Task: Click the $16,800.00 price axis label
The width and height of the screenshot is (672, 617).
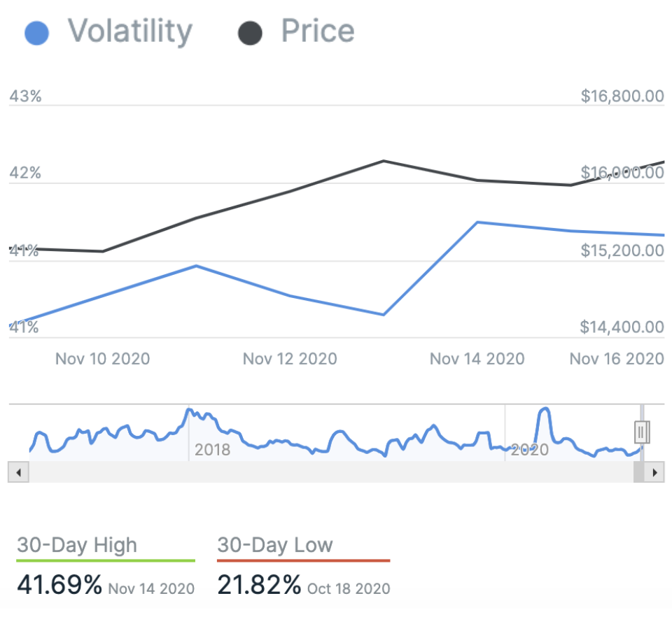Action: [x=622, y=97]
